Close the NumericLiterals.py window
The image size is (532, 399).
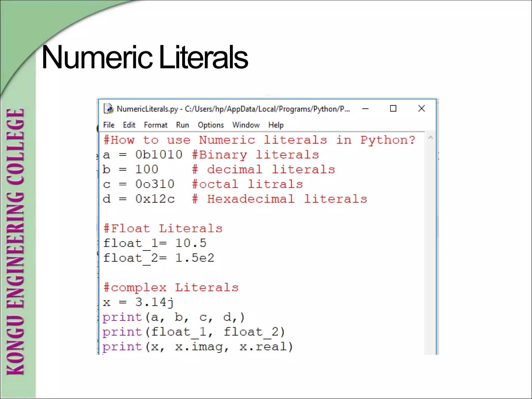[421, 109]
